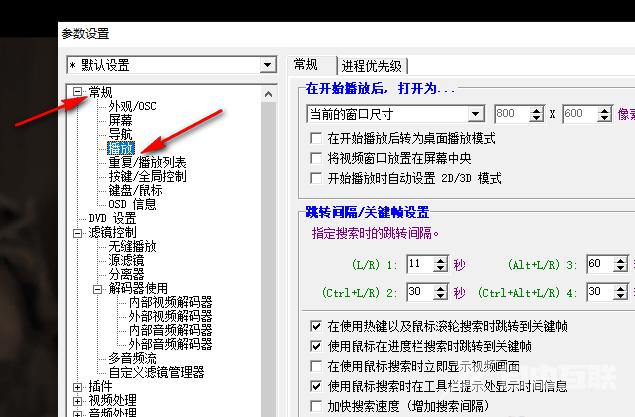Image resolution: width=635 pixels, height=417 pixels.
Task: Click the (Alt+L/R) 3 field
Action: tap(600, 264)
